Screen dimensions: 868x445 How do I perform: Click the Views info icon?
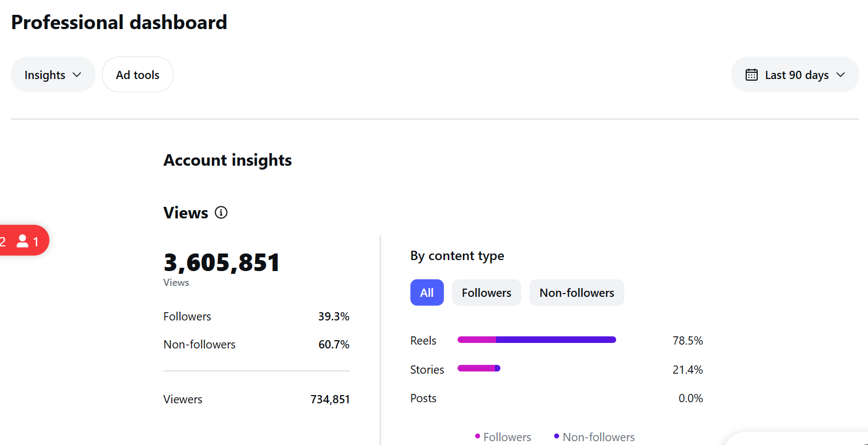point(221,212)
